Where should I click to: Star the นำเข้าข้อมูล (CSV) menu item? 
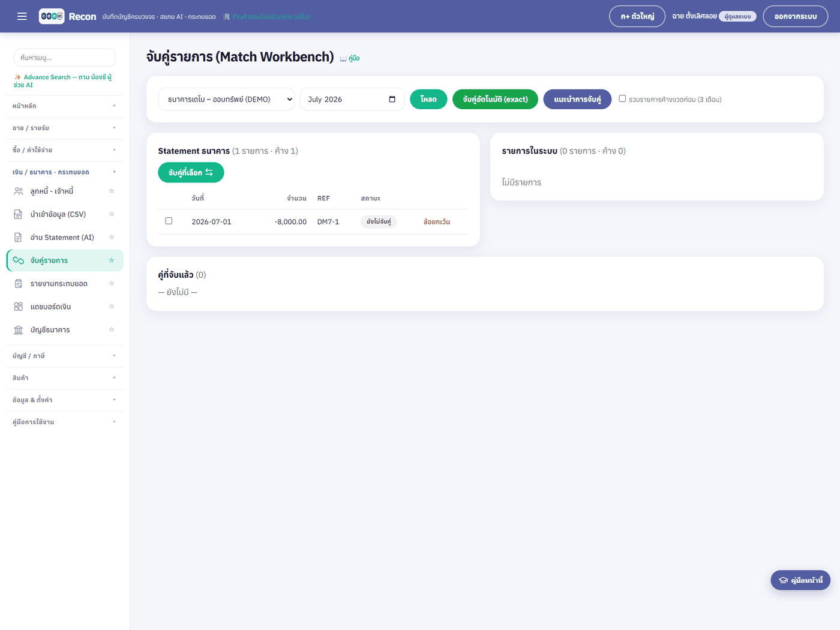(112, 214)
